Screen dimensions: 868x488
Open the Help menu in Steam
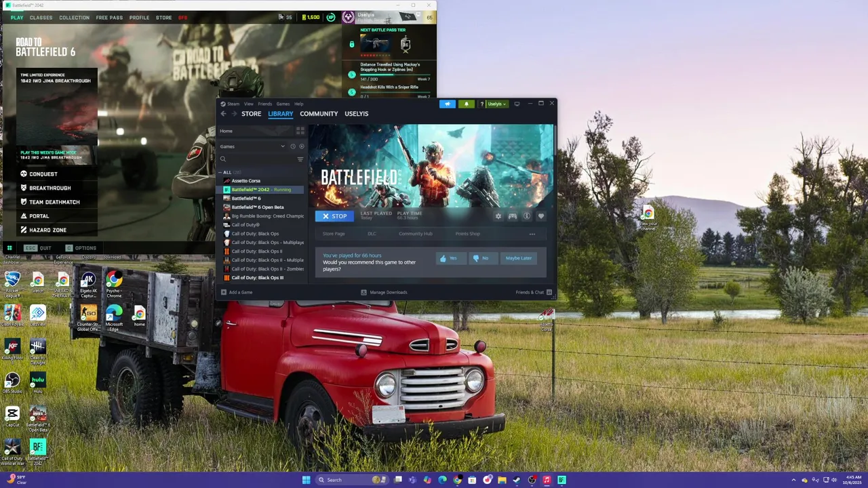[298, 104]
